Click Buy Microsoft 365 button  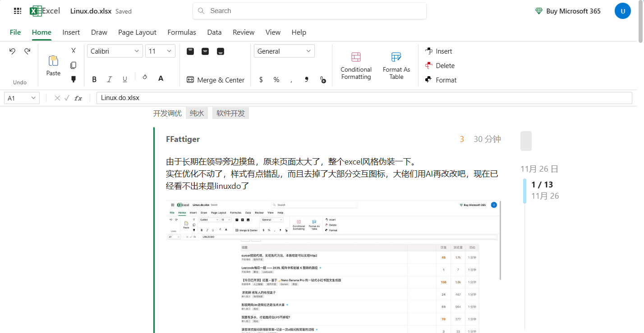(x=568, y=11)
